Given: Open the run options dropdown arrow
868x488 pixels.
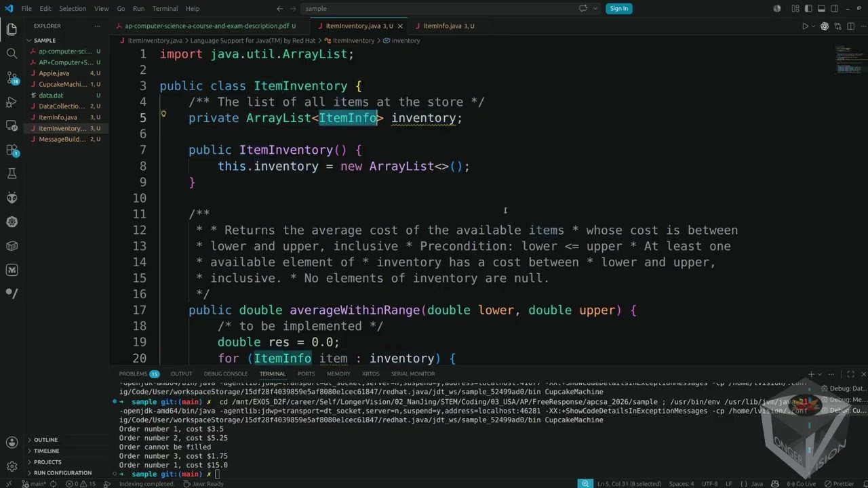Looking at the screenshot, I should point(813,26).
